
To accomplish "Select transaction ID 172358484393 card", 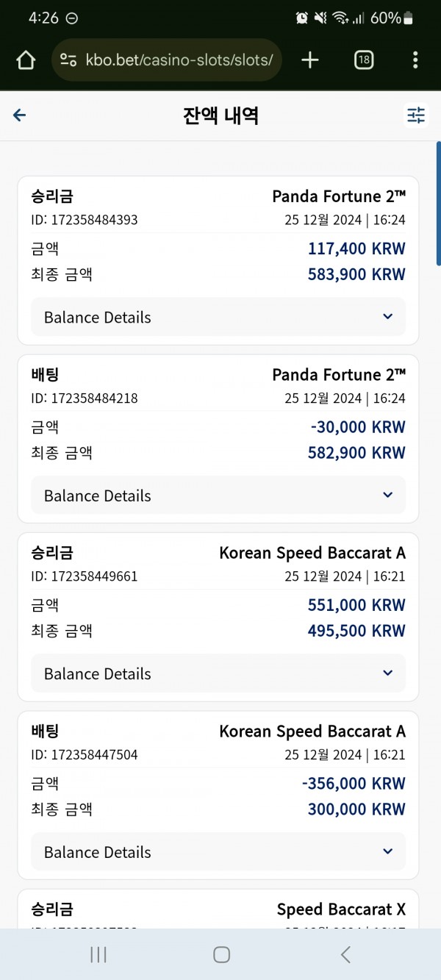I will coord(218,261).
